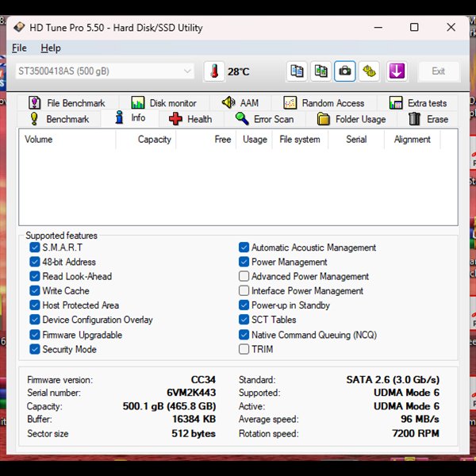476x476 pixels.
Task: Minimize the HD Tune Pro window
Action: [x=378, y=27]
